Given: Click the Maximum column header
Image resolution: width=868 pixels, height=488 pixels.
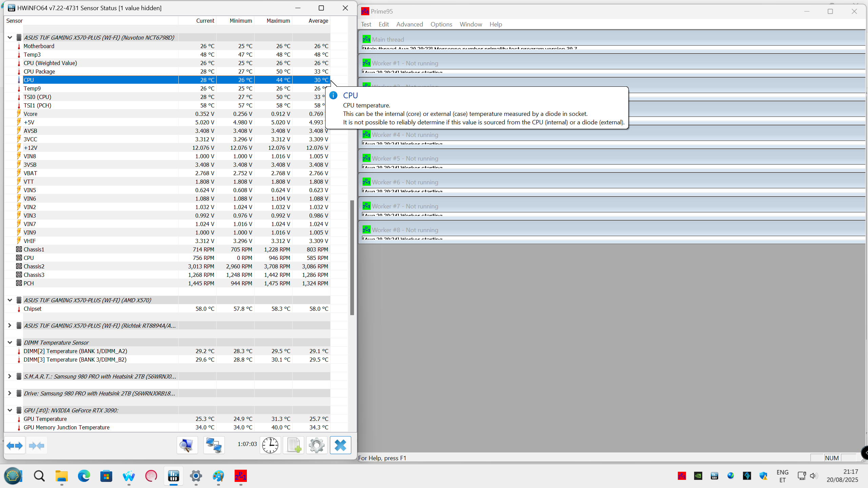Looking at the screenshot, I should pyautogui.click(x=273, y=21).
